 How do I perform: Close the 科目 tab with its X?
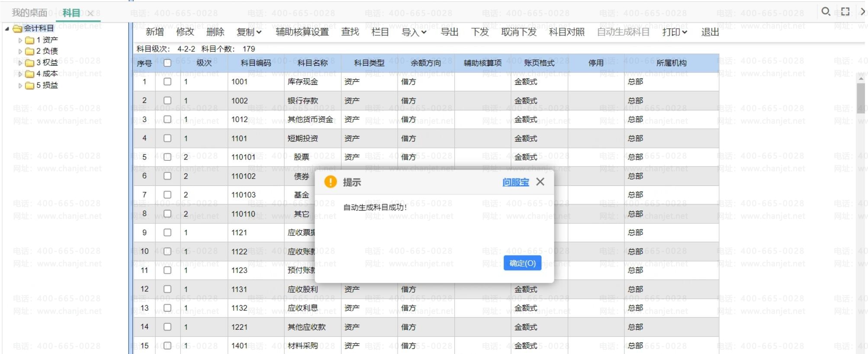[90, 13]
